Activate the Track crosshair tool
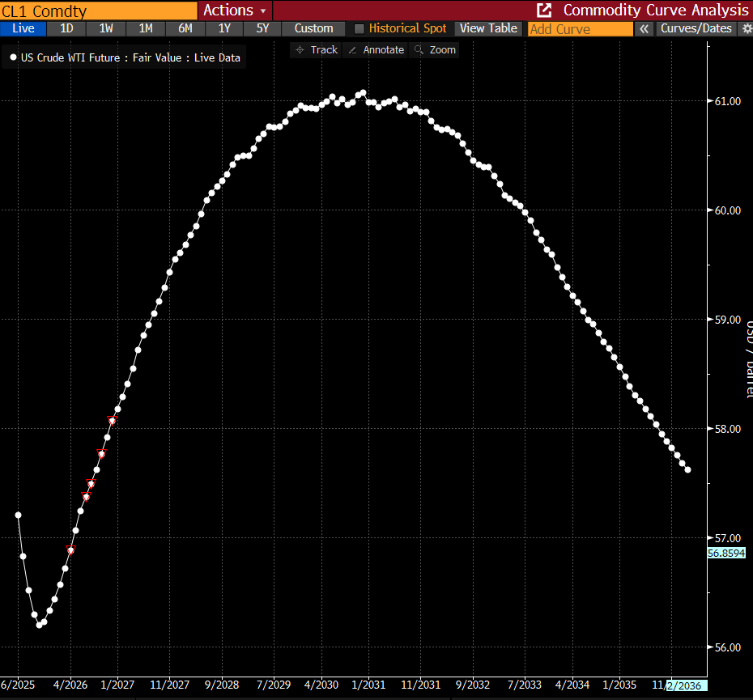The height and width of the screenshot is (700, 753). [x=316, y=49]
